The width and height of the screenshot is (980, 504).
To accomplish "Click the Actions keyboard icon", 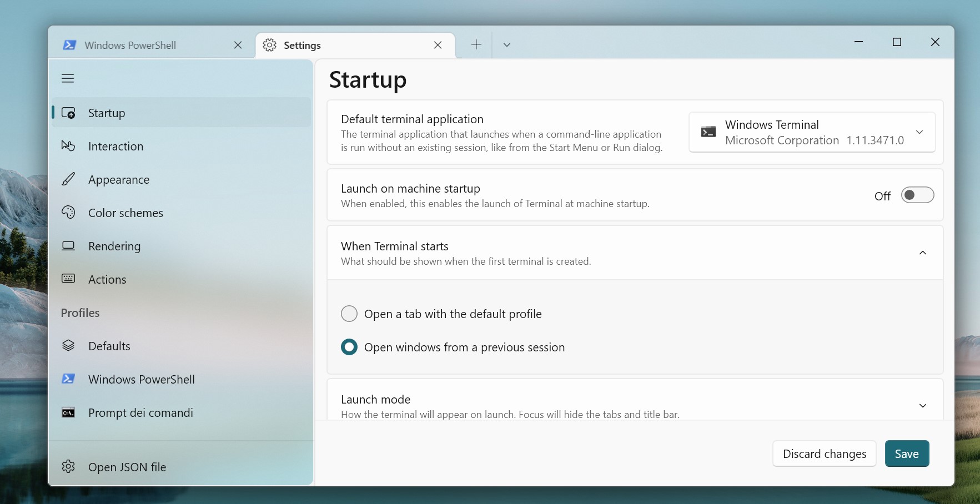I will (x=68, y=279).
